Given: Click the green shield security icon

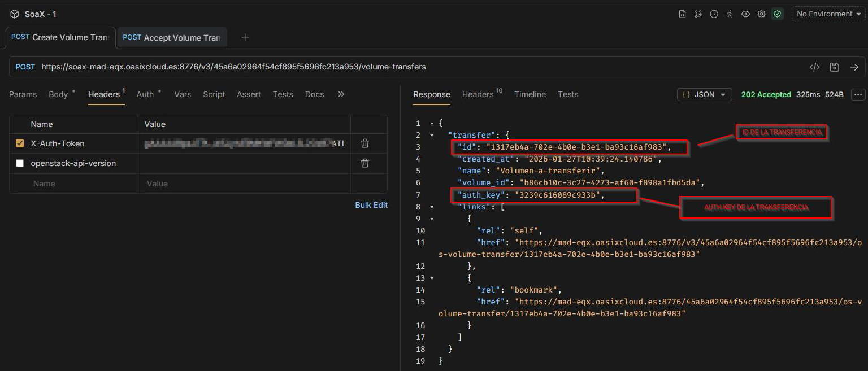Looking at the screenshot, I should pos(778,14).
